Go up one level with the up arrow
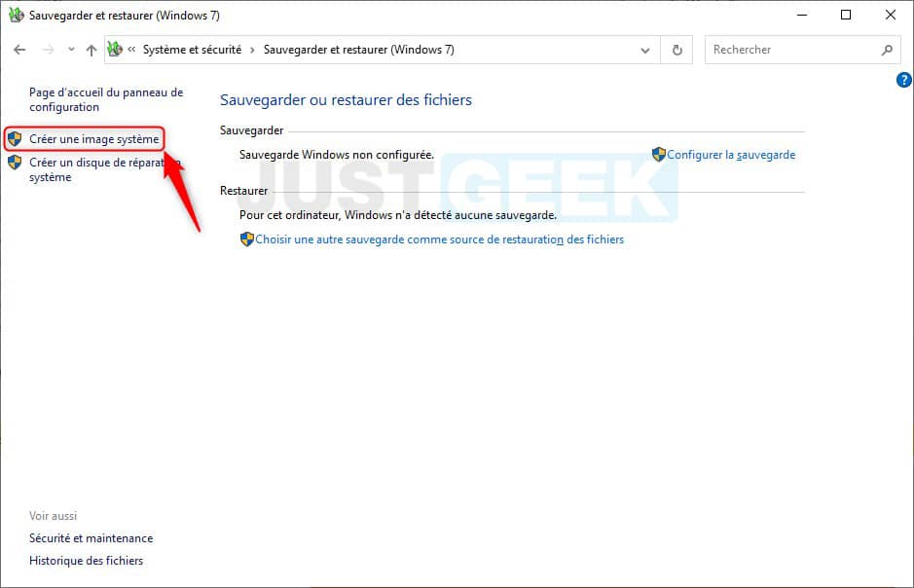914x588 pixels. 91,50
